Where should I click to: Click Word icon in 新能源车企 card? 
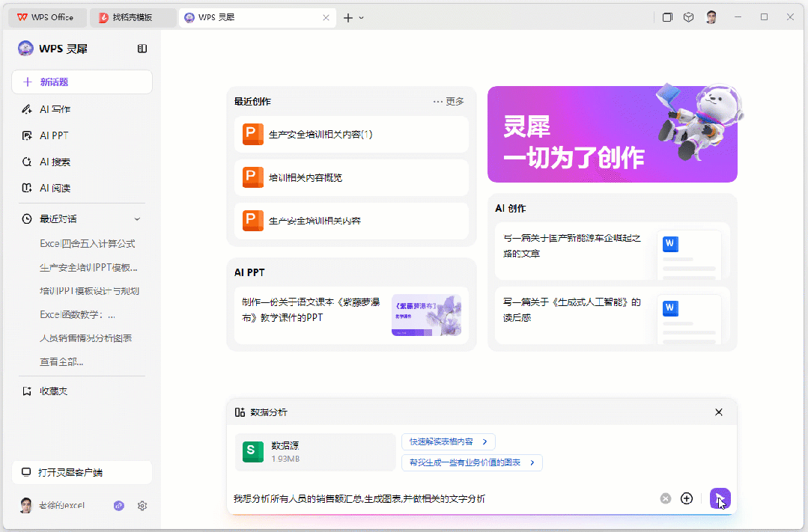[670, 244]
